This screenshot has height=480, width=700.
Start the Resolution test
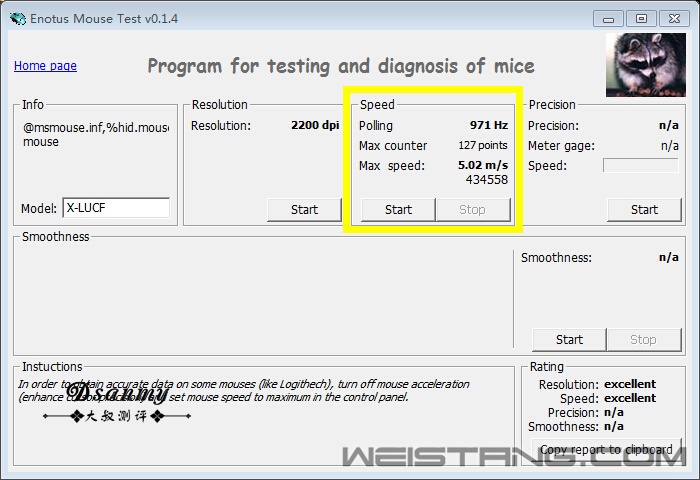click(x=304, y=209)
